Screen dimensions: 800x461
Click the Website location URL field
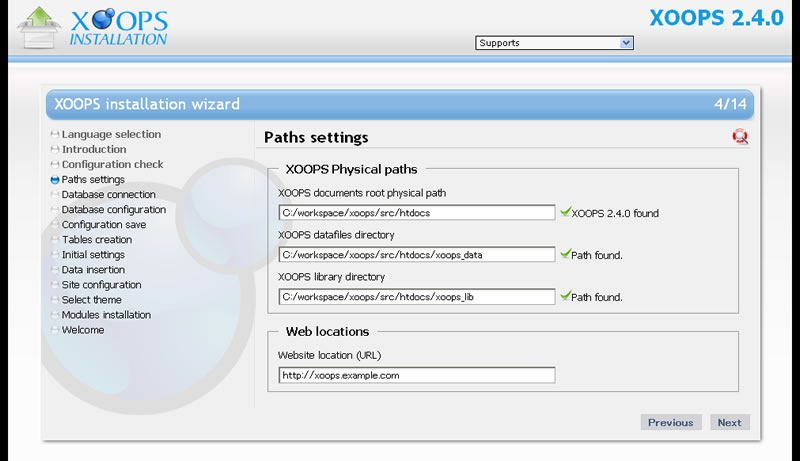pos(417,375)
